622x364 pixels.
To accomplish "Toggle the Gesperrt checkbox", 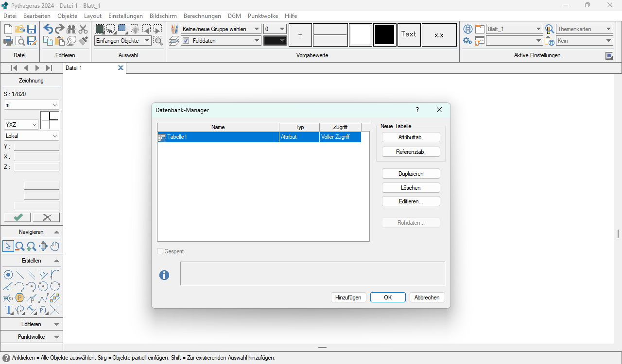I will click(x=160, y=251).
